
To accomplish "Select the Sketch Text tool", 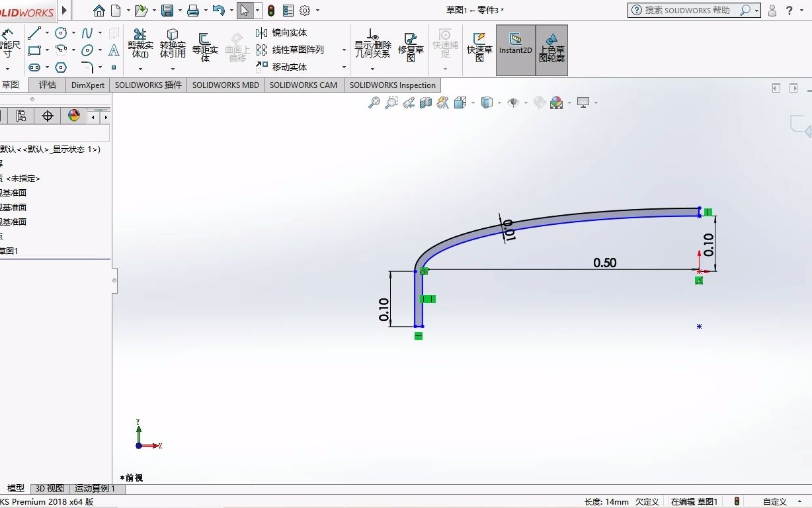I will tap(114, 50).
